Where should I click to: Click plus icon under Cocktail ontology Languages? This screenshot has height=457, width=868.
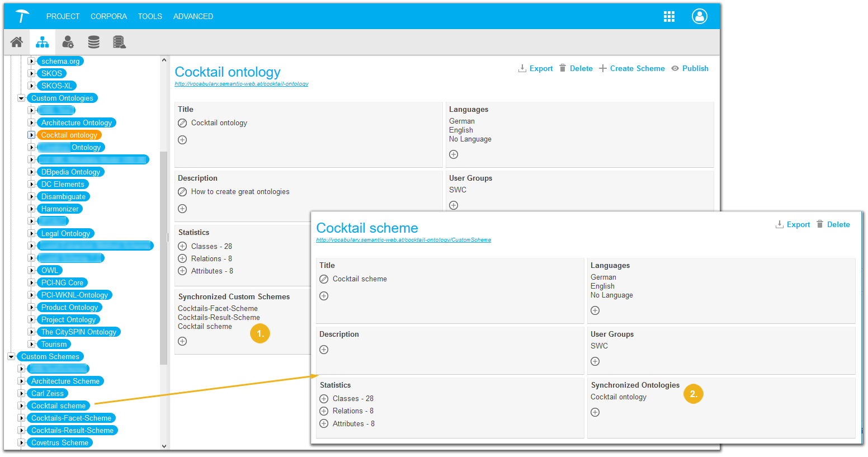pyautogui.click(x=454, y=154)
